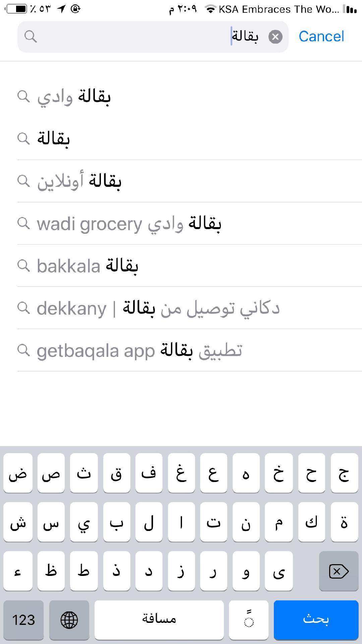The height and width of the screenshot is (644, 362).
Task: Clear the search field text
Action: coord(275,37)
